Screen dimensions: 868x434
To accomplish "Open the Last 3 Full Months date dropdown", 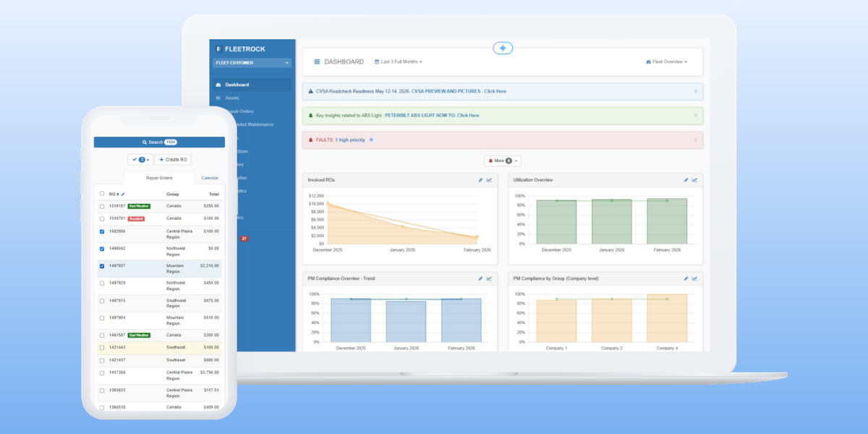I will click(x=399, y=61).
